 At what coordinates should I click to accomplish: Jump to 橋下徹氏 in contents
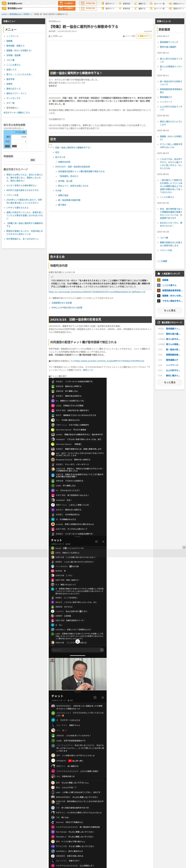point(62,205)
